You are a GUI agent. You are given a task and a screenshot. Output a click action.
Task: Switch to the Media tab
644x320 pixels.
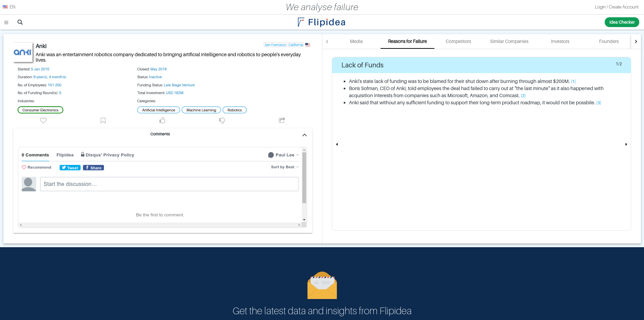point(356,41)
